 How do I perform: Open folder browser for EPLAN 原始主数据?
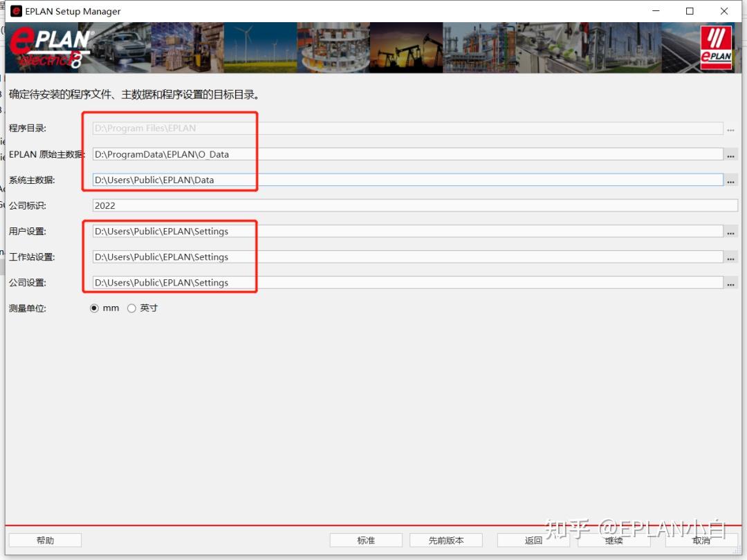click(x=731, y=154)
